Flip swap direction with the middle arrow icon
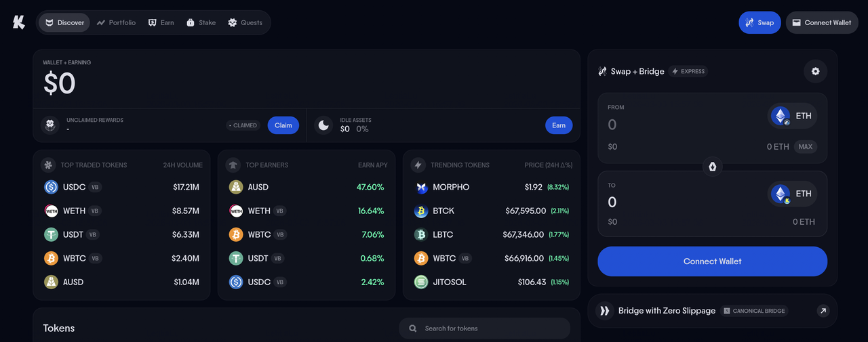The width and height of the screenshot is (868, 342). point(712,166)
